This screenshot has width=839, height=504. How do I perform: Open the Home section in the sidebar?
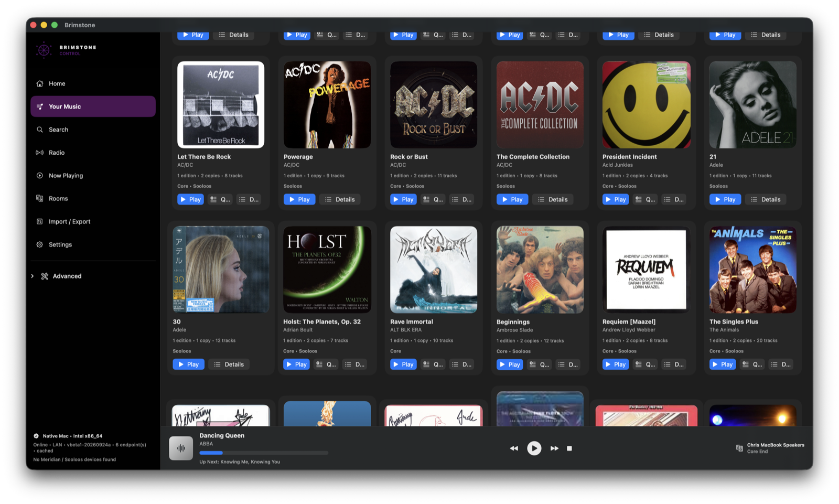[x=93, y=83]
